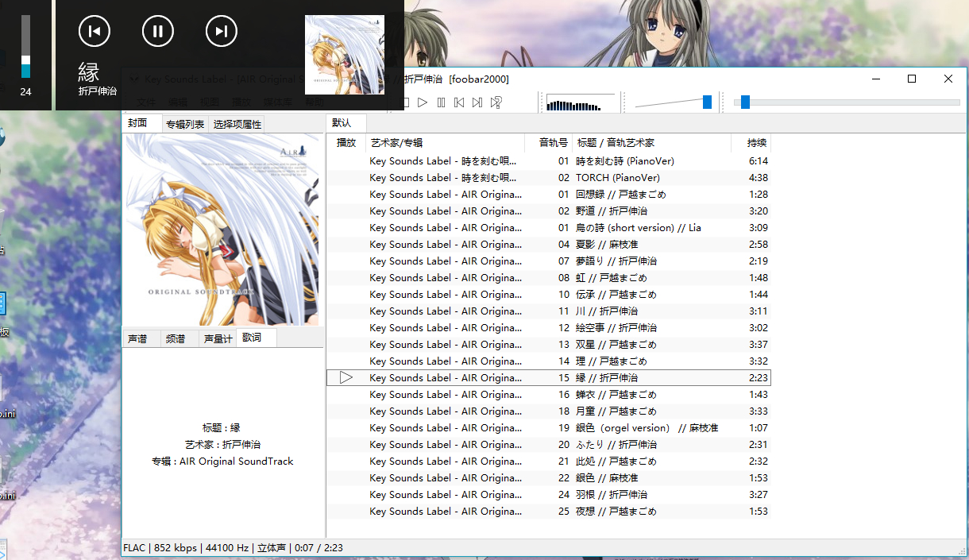969x560 pixels.
Task: Select track 川 // 折戸伸治
Action: click(x=549, y=311)
